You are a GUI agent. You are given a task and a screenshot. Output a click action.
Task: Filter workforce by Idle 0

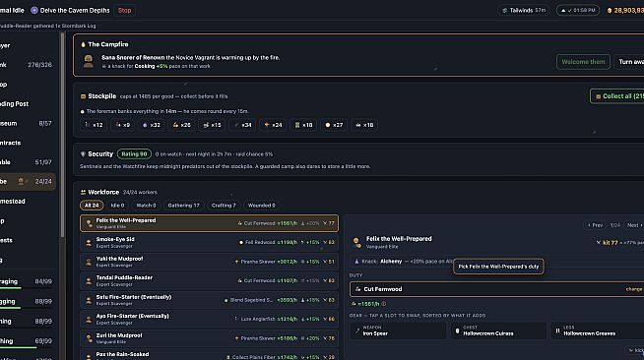117,206
